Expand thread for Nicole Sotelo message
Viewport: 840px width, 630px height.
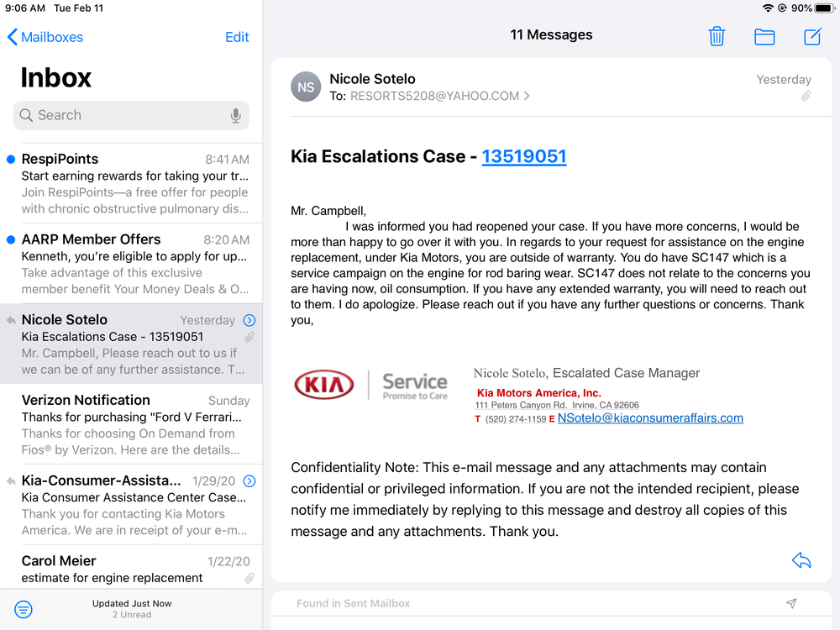pos(249,320)
